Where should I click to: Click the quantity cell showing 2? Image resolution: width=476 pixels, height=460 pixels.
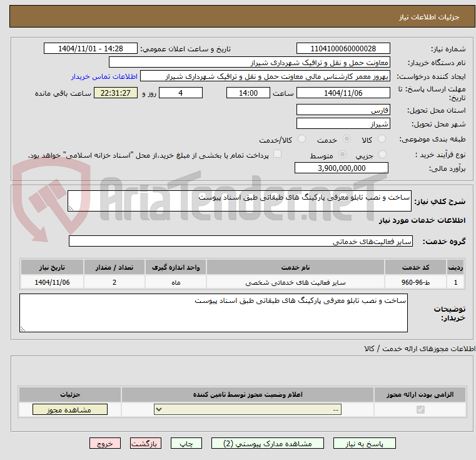click(114, 282)
